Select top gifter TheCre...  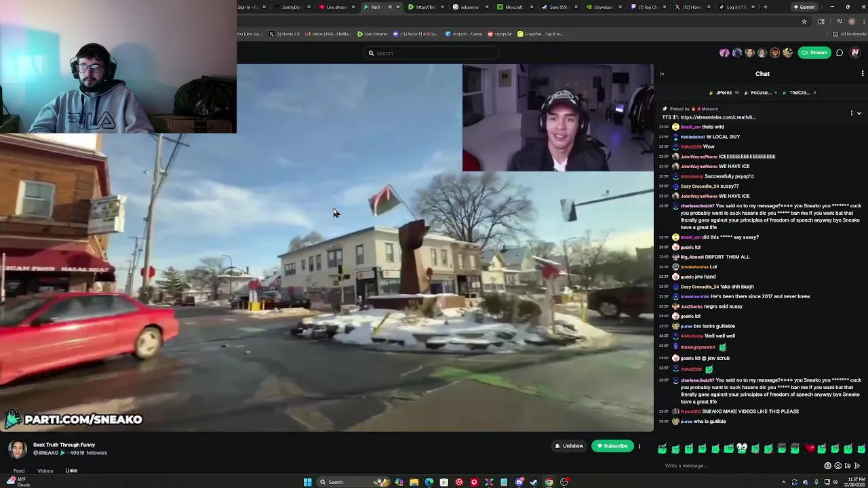coord(800,93)
